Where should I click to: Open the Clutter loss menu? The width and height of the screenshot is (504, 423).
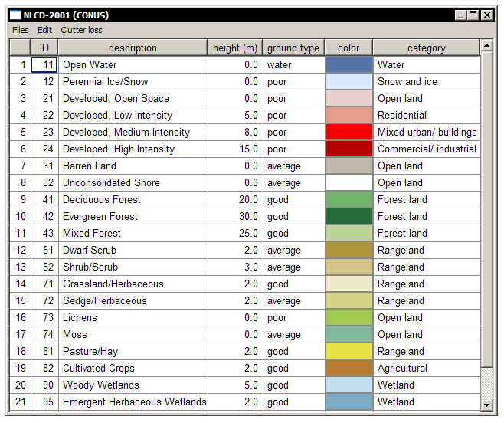pos(81,30)
